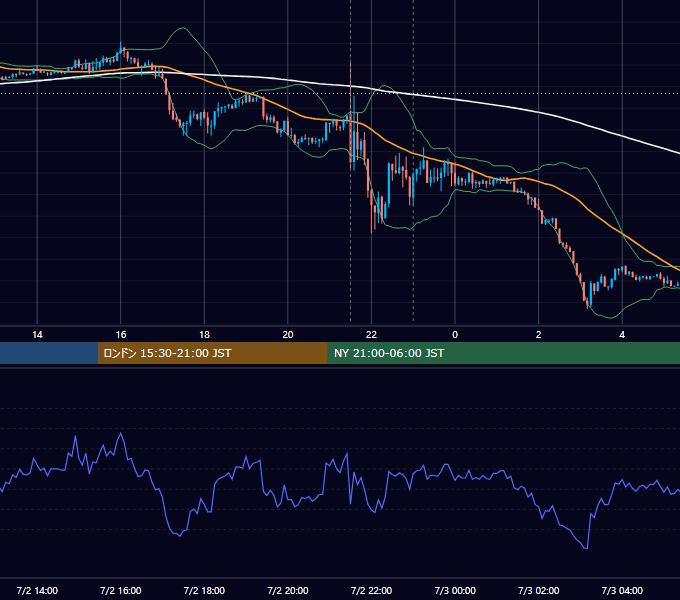Image resolution: width=680 pixels, height=600 pixels.
Task: Click the 7/2 14:00 label on indicator axis
Action: (x=37, y=590)
